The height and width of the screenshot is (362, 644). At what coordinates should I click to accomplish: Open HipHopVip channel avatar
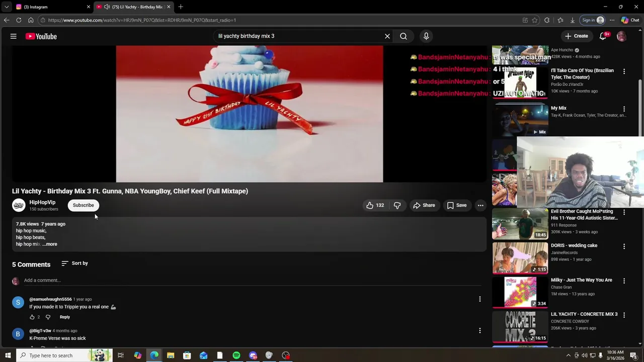click(x=19, y=205)
